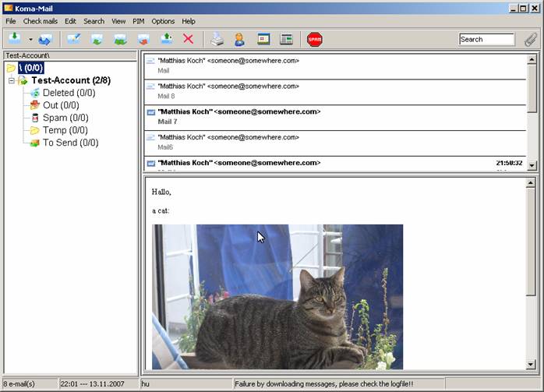Open the unread message 'Mail 7'

click(335, 117)
